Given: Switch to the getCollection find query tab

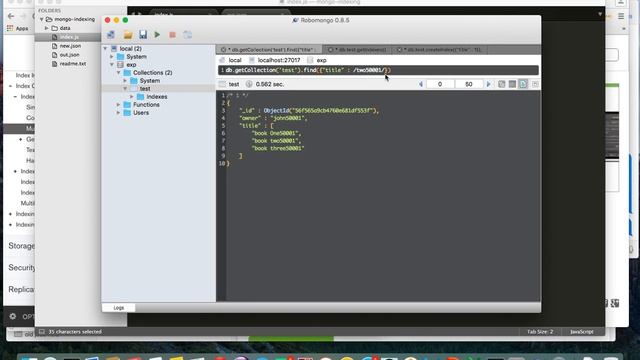Looking at the screenshot, I should tap(269, 50).
